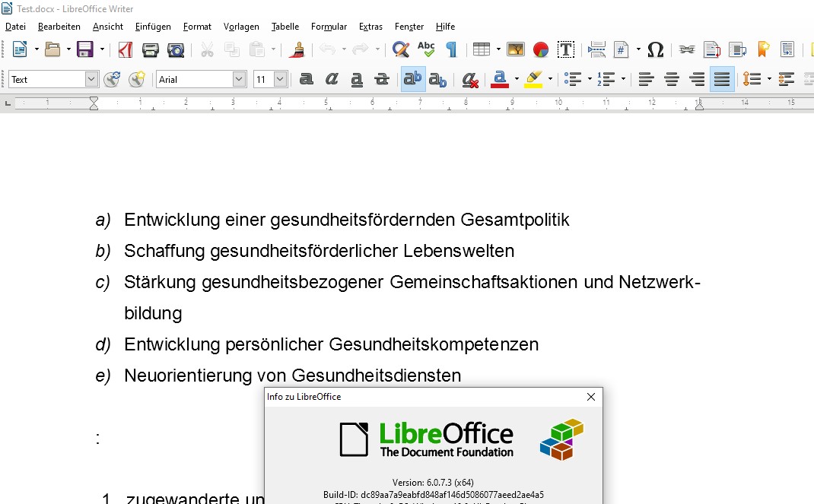The height and width of the screenshot is (504, 814).
Task: Apply the yellow highlighting color
Action: pos(533,79)
